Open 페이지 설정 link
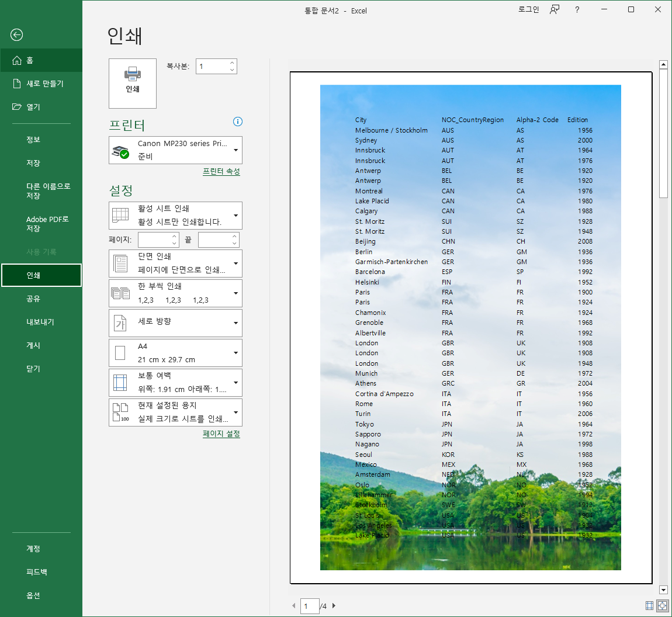The width and height of the screenshot is (672, 617). point(221,434)
